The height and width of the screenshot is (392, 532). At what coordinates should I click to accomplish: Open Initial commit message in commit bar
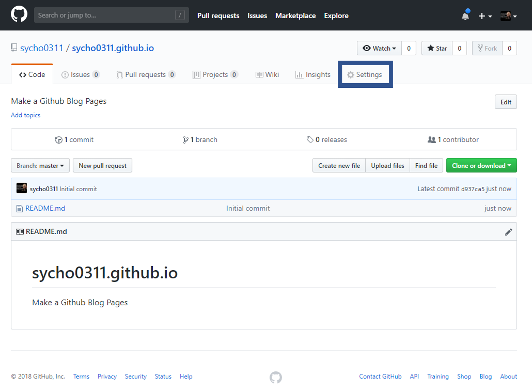click(78, 189)
